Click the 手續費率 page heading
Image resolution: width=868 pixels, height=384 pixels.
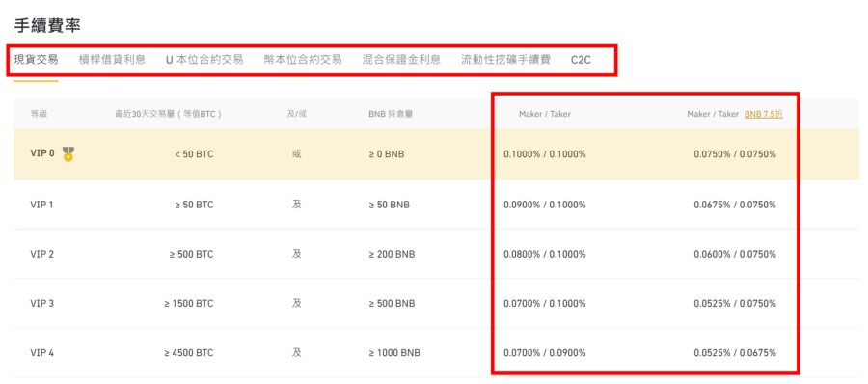[47, 24]
